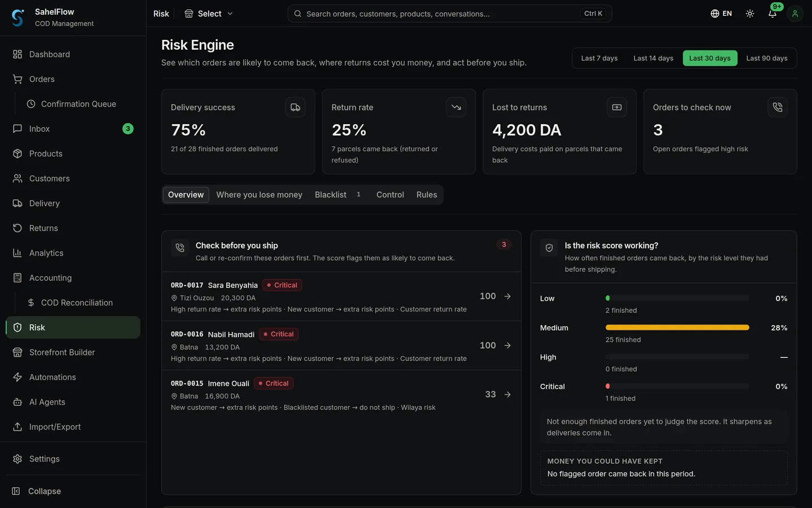Click the Collapse sidebar icon
The width and height of the screenshot is (812, 508).
click(16, 491)
